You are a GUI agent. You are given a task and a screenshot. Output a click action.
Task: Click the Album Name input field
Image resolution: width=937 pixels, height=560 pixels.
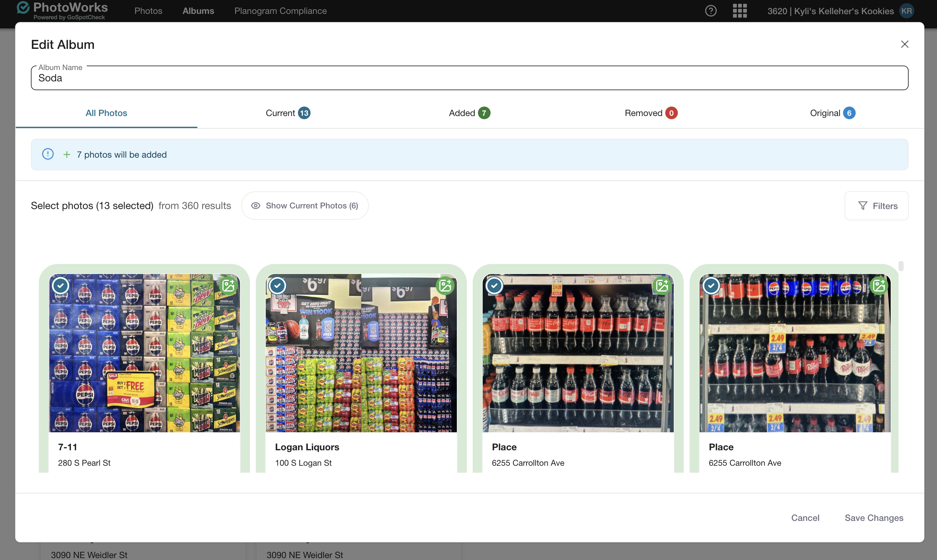click(x=469, y=78)
